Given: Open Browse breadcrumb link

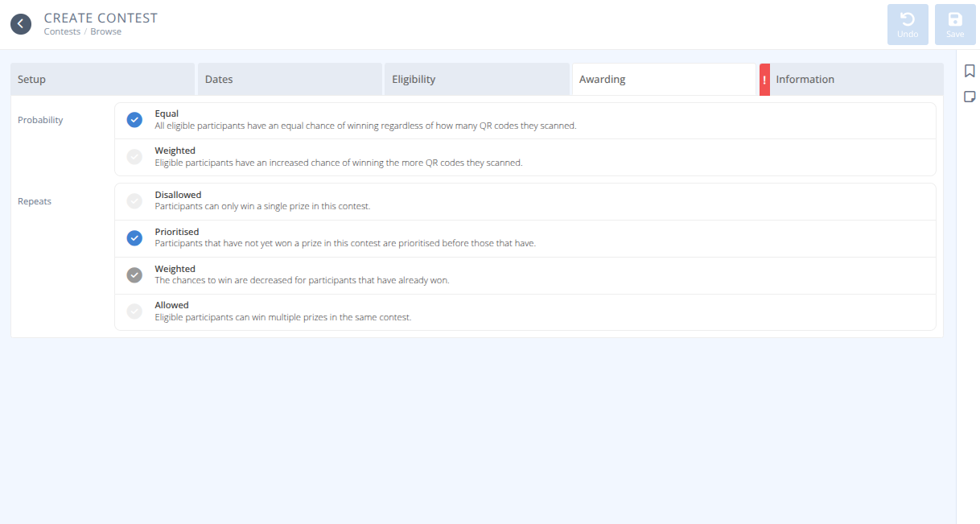Looking at the screenshot, I should coord(105,32).
